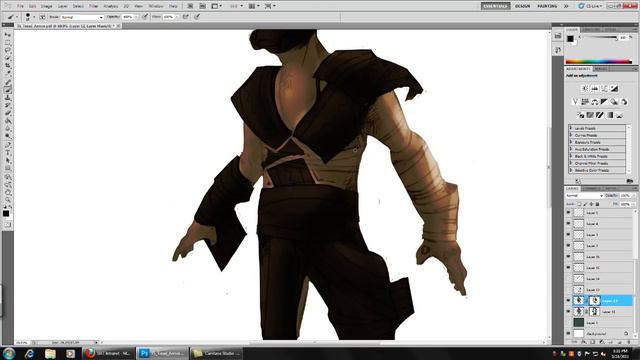Launch Bridge from the application bar
Viewport: 640px width, 360px height.
190,6
